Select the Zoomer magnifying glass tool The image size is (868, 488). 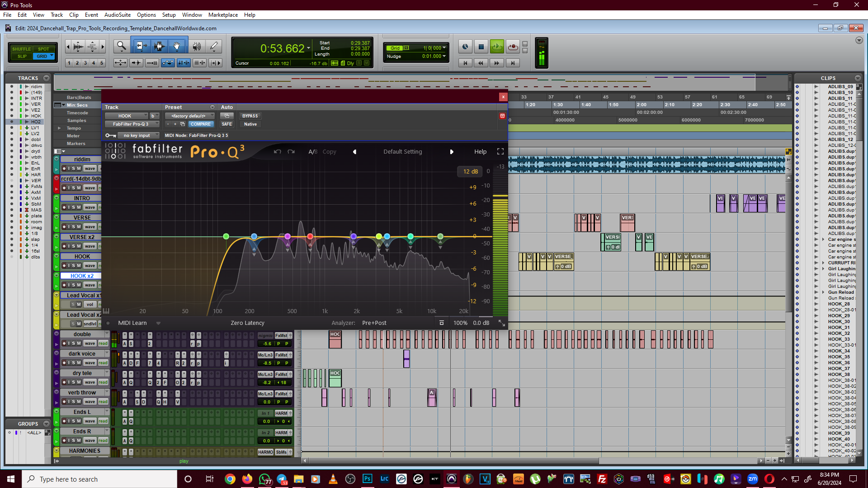tap(121, 46)
